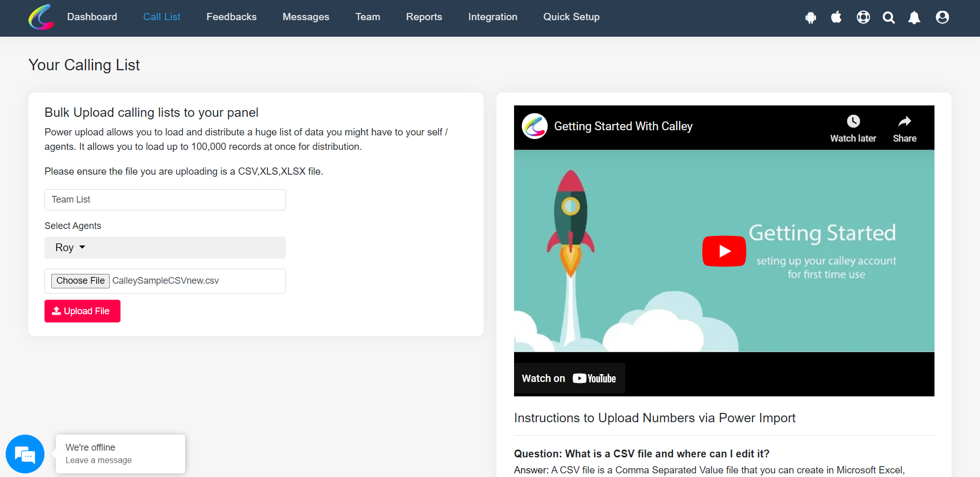
Task: Open the Feedbacks menu item
Action: click(x=231, y=17)
